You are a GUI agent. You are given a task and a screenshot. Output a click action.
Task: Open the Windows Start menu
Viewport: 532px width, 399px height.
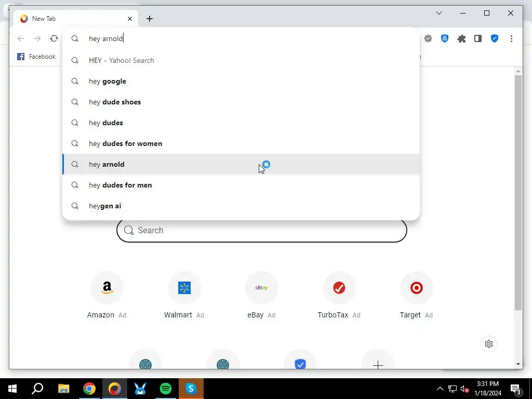coord(12,389)
